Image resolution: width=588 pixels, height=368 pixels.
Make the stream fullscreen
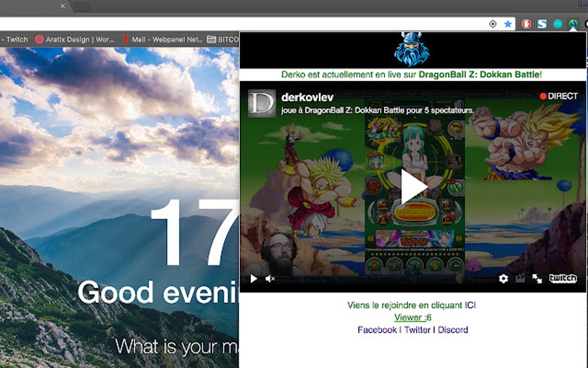[x=536, y=279]
